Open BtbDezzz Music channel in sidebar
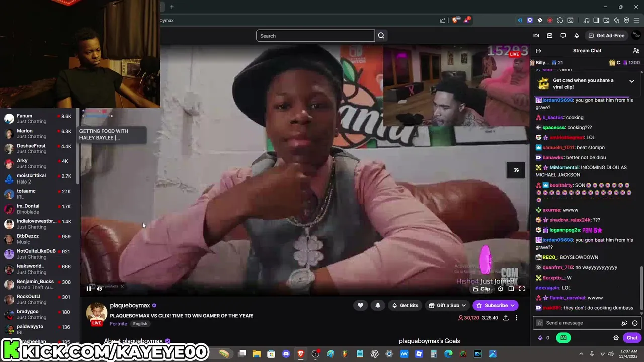Screen dimensions: 644x362 (x=39, y=239)
